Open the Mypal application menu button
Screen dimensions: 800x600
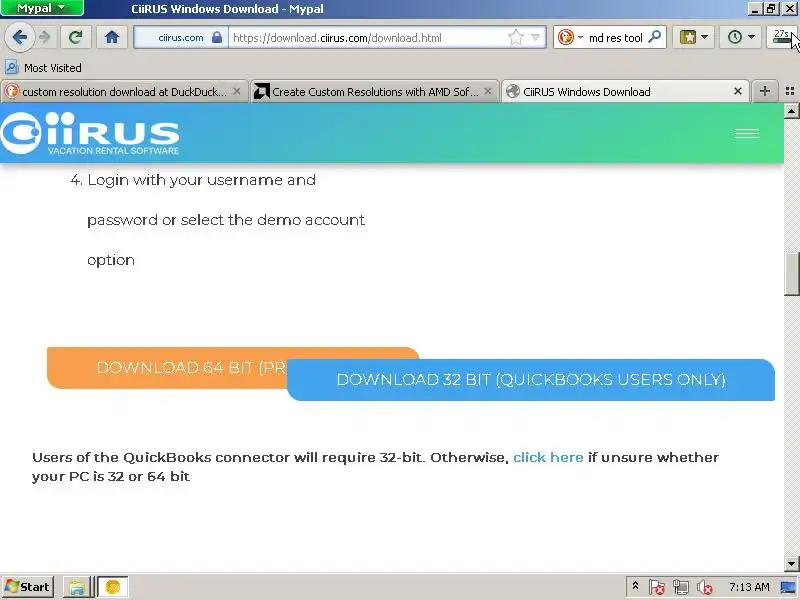pyautogui.click(x=42, y=8)
